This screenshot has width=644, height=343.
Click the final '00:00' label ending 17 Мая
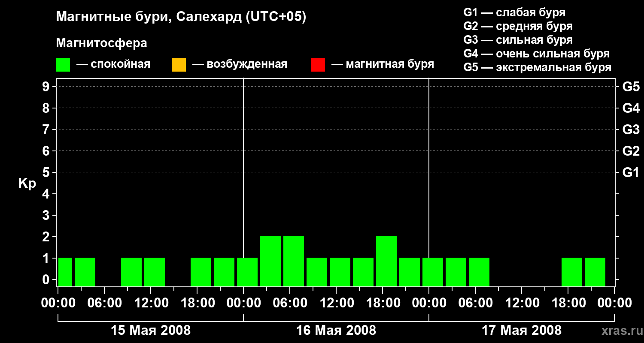coord(615,303)
